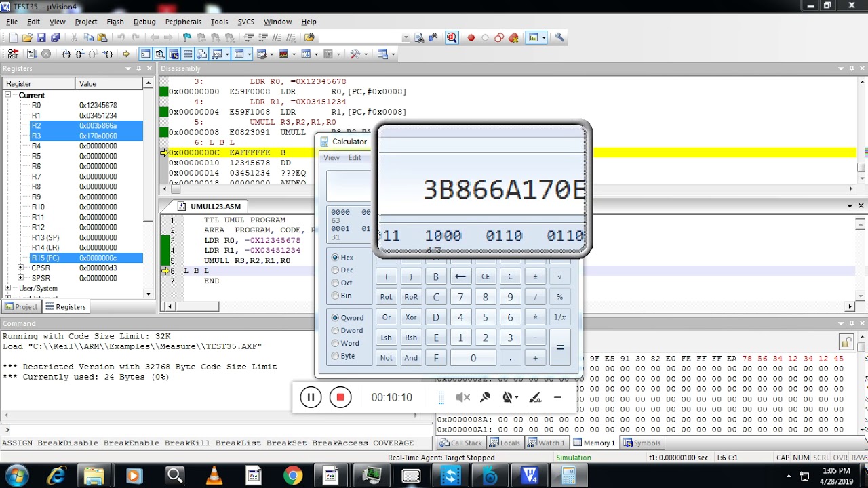Insert a breakpoint with the red dot icon

coord(471,38)
